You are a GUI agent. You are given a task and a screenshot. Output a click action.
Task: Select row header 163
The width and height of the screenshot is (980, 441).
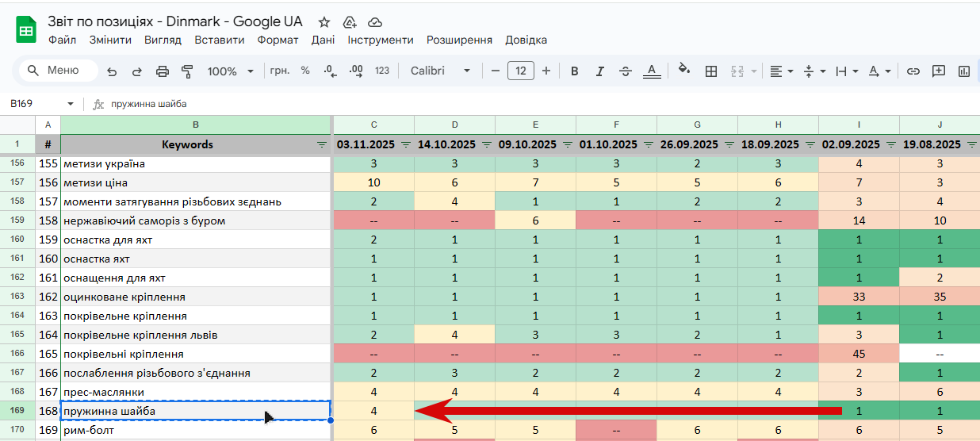pyautogui.click(x=17, y=297)
